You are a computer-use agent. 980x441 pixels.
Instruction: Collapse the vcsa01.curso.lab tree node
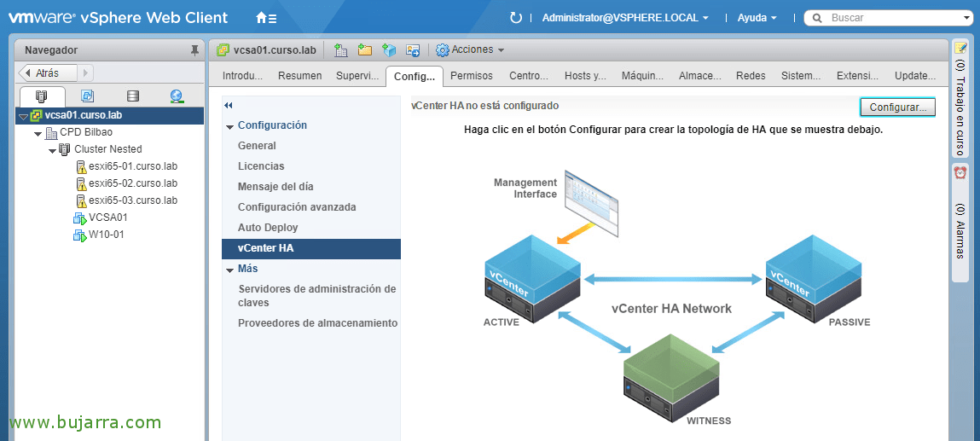[x=24, y=116]
